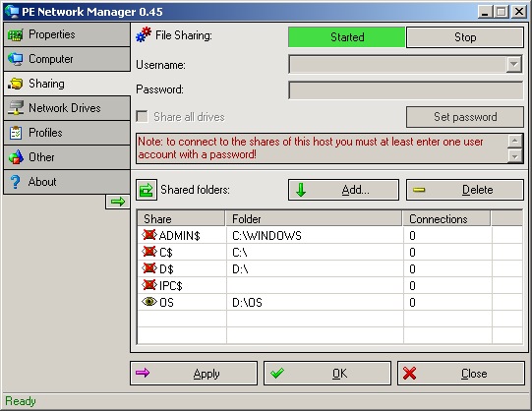Expand the Username dropdown arrow
Viewport: 532px width, 411px height.
click(x=514, y=64)
